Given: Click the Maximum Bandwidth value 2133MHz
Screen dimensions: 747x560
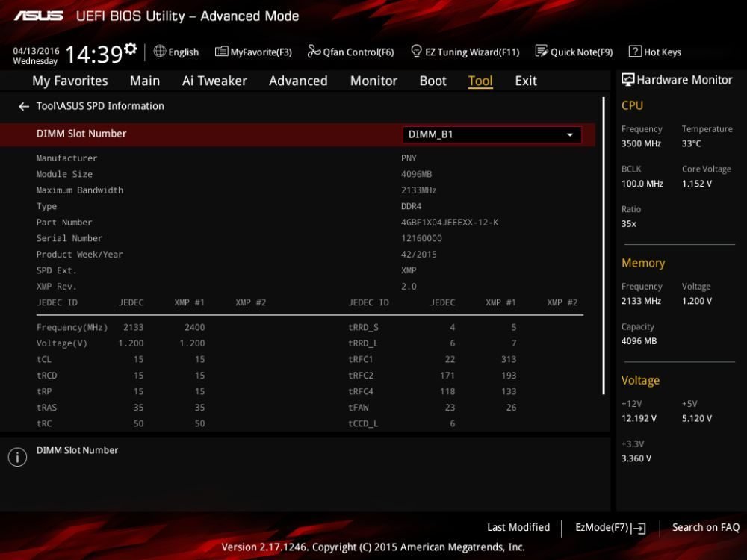Looking at the screenshot, I should tap(419, 190).
